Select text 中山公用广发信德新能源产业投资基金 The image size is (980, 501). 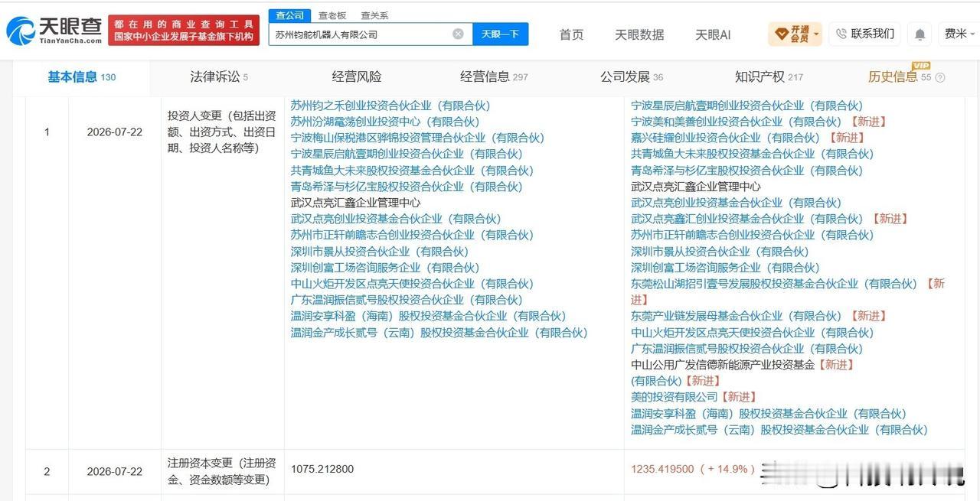click(x=723, y=365)
